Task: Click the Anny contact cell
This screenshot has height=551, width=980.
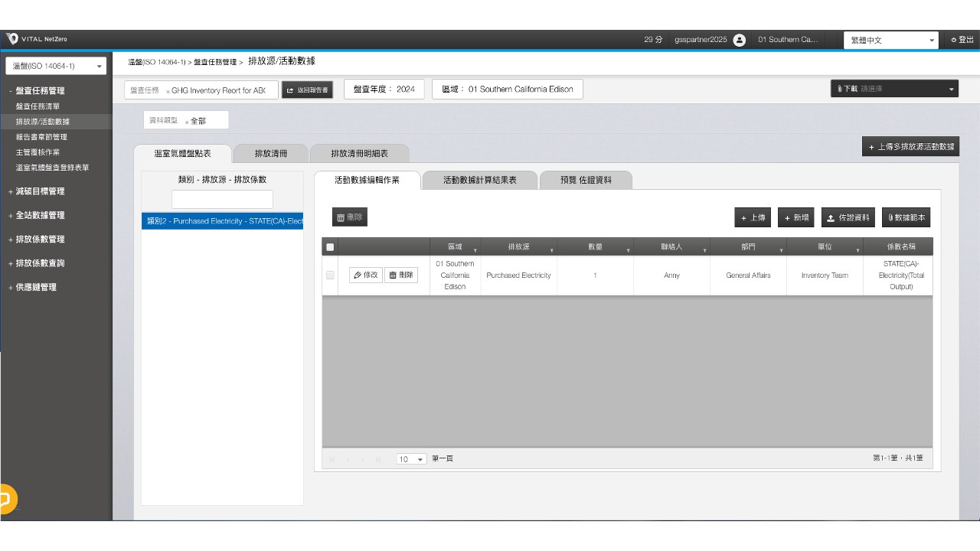Action: tap(671, 275)
